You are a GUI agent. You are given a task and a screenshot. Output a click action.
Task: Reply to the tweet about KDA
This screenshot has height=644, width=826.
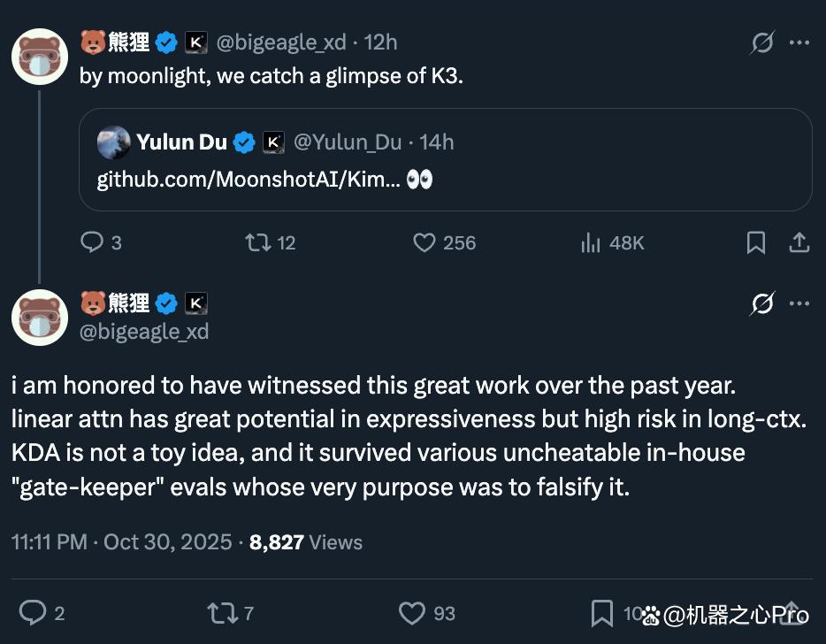33,612
